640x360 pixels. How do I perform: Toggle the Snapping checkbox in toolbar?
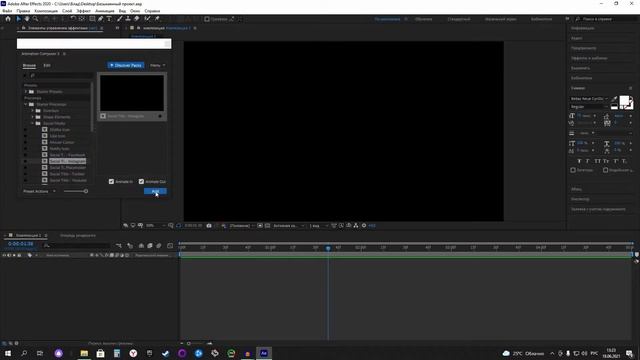(x=207, y=19)
